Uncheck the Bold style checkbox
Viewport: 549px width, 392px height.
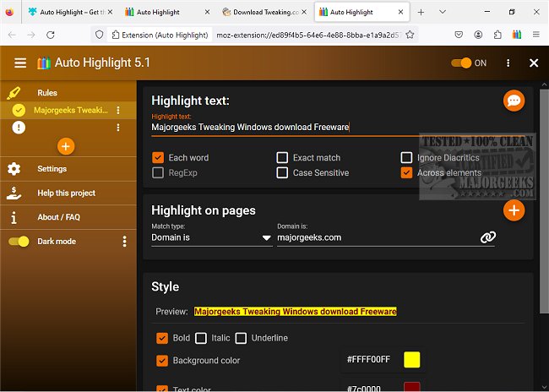coord(162,339)
